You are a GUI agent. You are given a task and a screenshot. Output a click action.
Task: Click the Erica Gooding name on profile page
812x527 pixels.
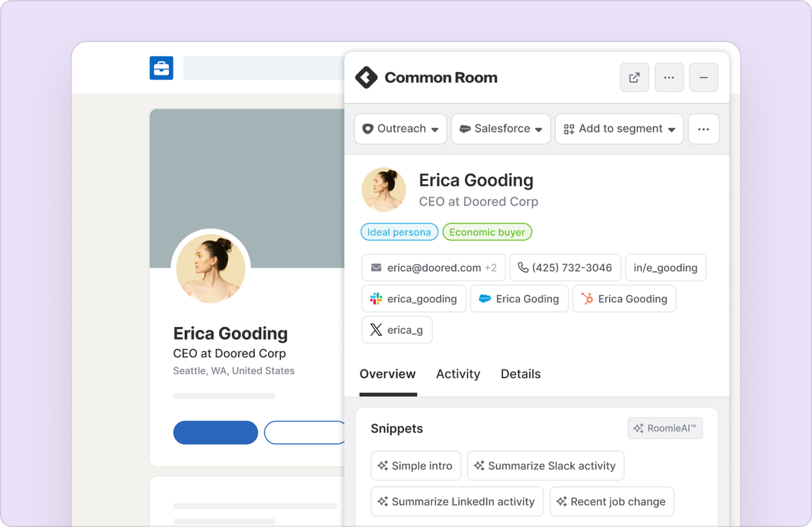(230, 333)
